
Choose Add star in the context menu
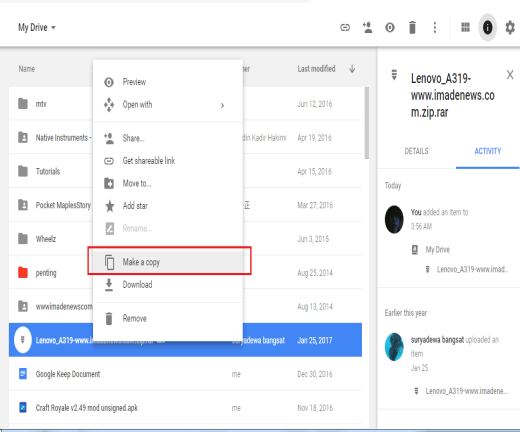(168, 206)
